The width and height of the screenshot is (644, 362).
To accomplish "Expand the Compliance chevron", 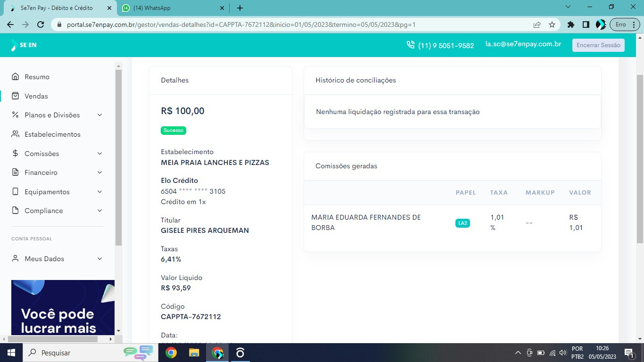I will pos(99,211).
